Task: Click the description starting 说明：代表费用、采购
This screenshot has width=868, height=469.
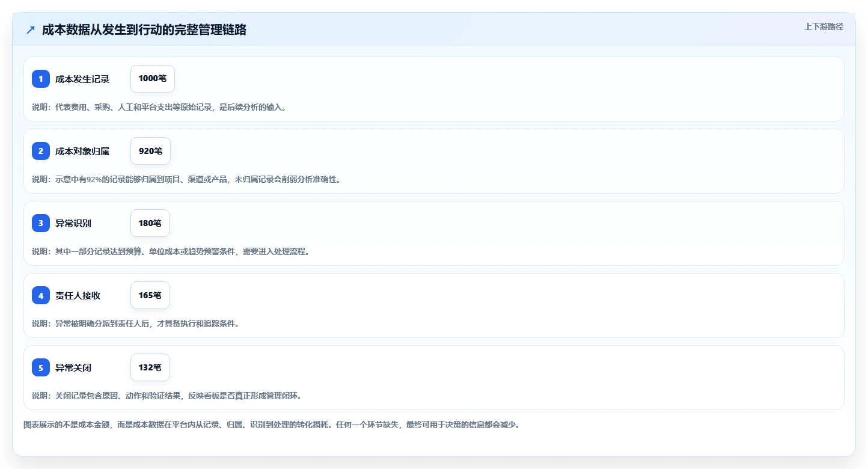Action: 159,107
